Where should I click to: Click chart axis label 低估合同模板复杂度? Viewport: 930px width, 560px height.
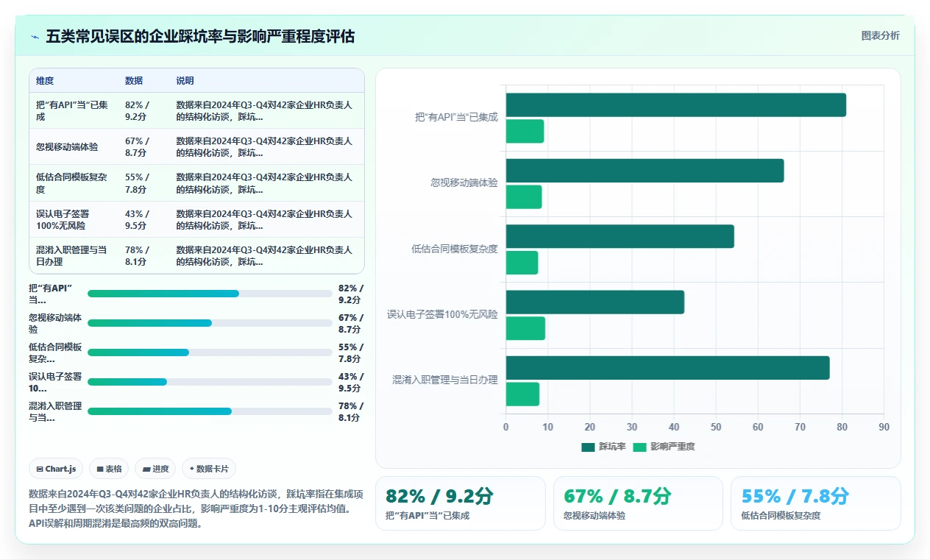455,249
